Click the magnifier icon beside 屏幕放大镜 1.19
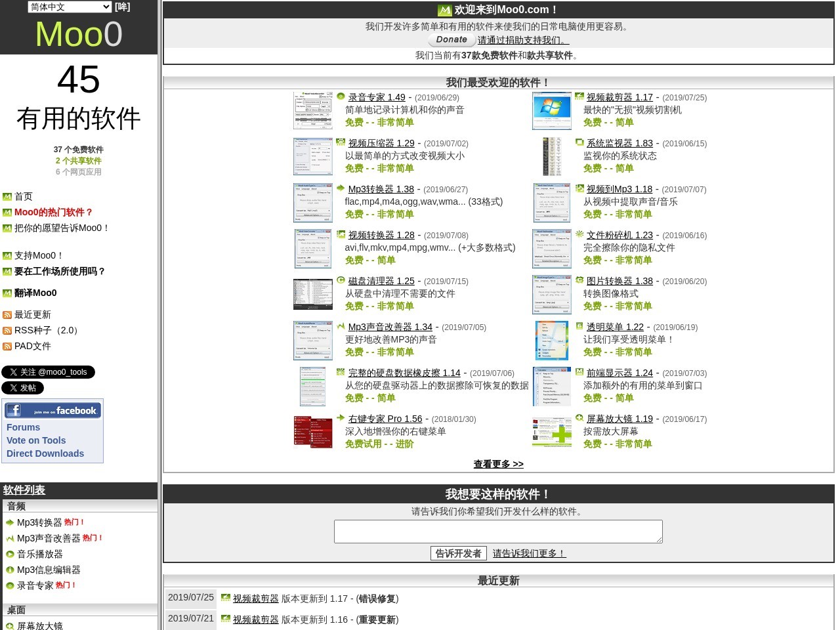The width and height of the screenshot is (840, 630). point(579,418)
